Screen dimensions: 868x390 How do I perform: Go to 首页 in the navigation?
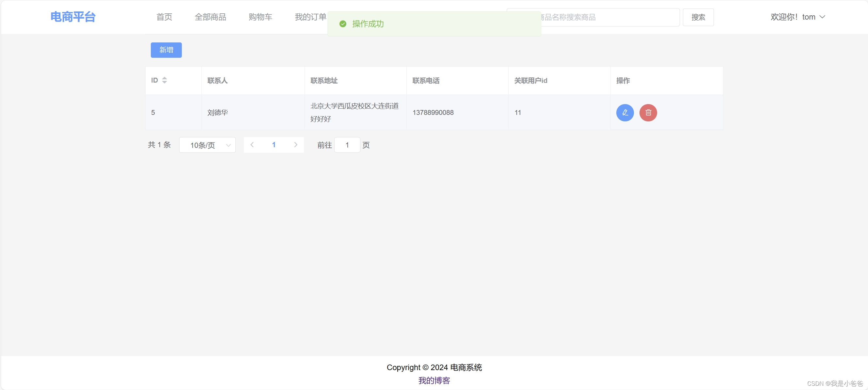[x=164, y=17]
